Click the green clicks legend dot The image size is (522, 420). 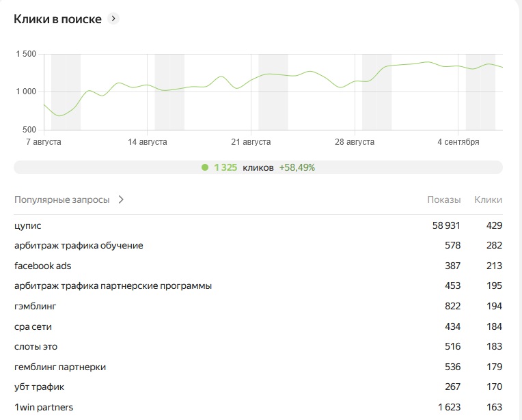205,167
